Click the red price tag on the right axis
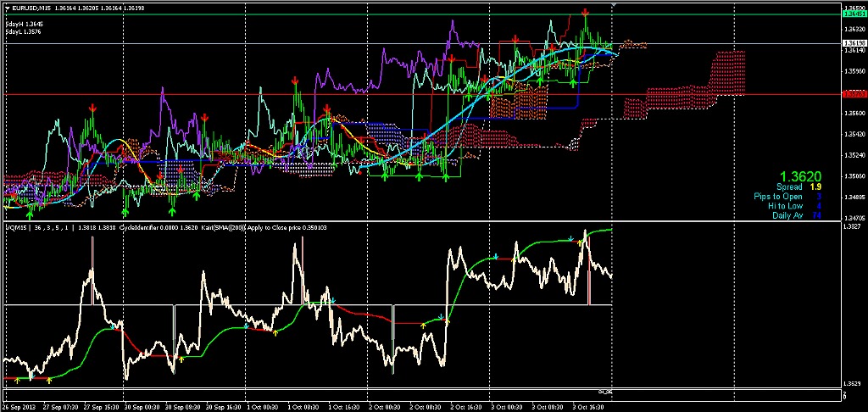This screenshot has height=412, width=868. (854, 94)
